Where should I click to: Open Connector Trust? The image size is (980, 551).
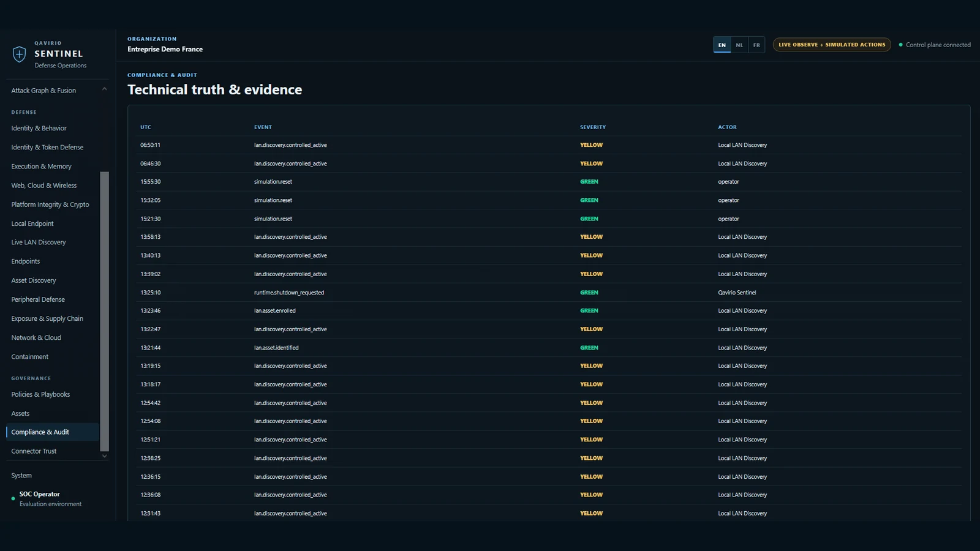point(34,451)
